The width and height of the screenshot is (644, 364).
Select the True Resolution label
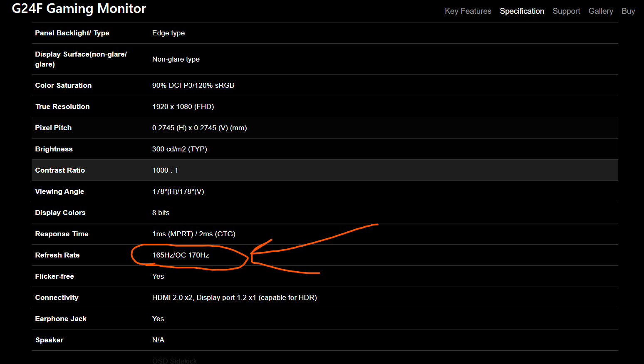coord(62,106)
